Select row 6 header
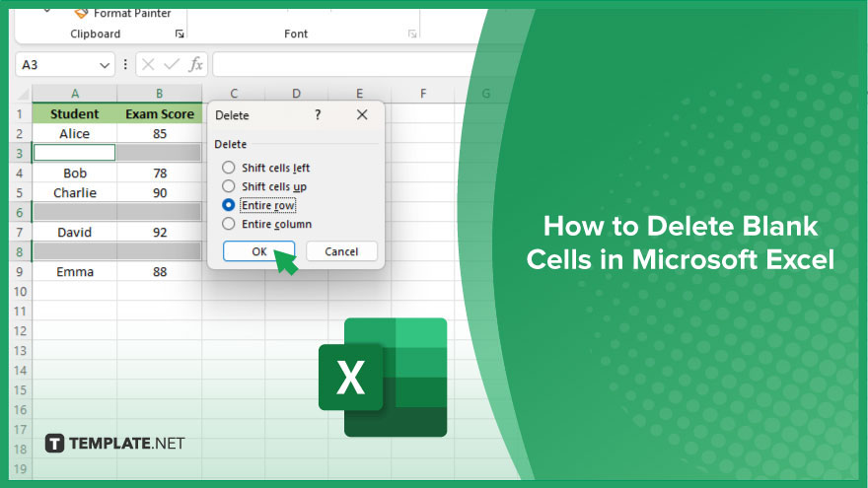This screenshot has height=488, width=868. (20, 213)
